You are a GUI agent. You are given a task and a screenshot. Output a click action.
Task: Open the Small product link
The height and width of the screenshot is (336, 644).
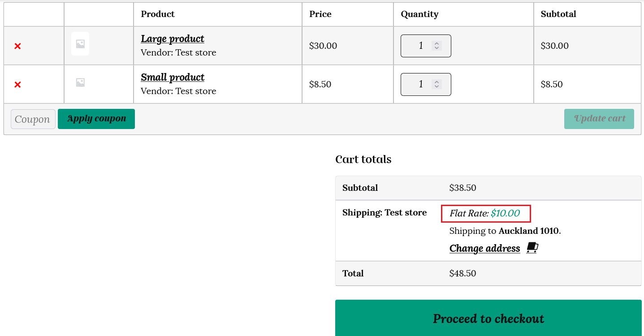pyautogui.click(x=173, y=78)
